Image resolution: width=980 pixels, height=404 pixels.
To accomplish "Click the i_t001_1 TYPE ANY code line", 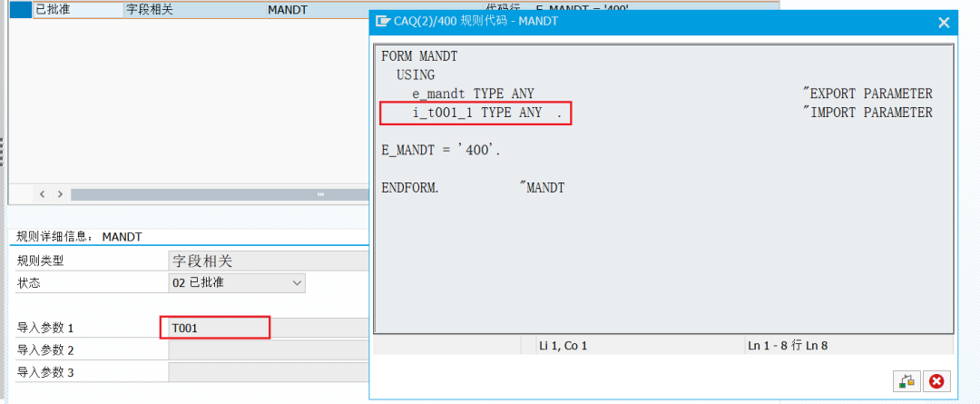I will pos(487,113).
